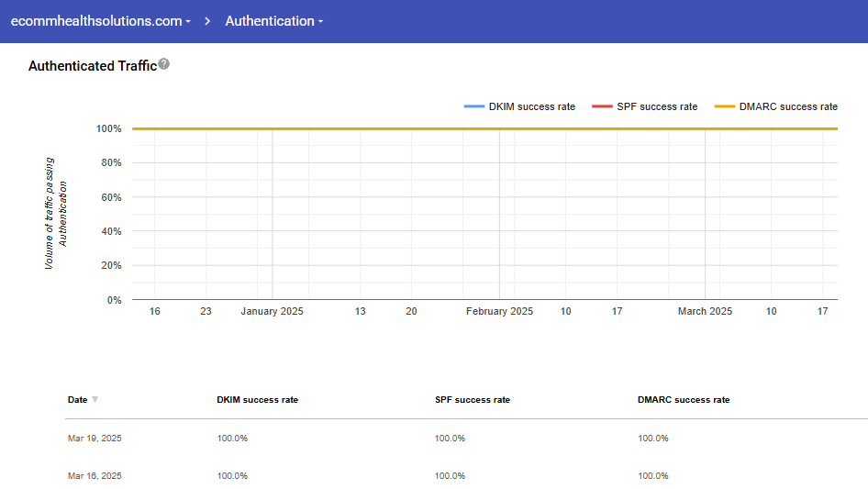Screen dimensions: 868x489
Task: Click the orange DMARC legend color line
Action: [x=725, y=107]
